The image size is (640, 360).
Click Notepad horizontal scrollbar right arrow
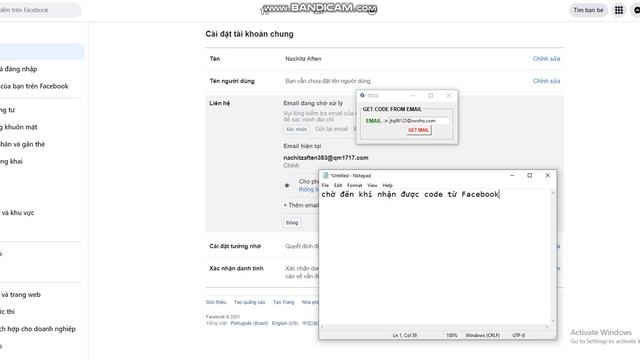tap(547, 327)
